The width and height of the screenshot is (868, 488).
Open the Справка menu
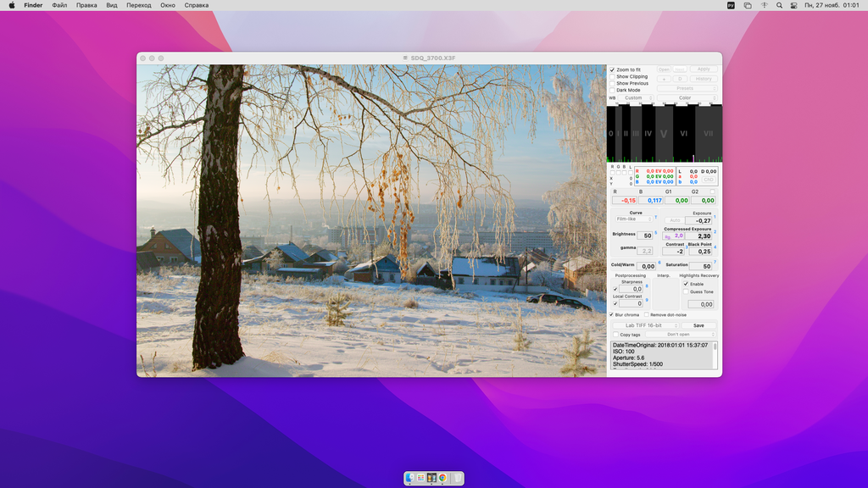click(x=196, y=5)
